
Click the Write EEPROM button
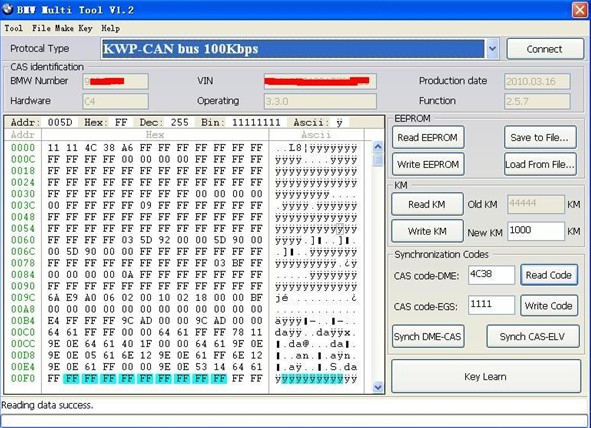click(427, 164)
